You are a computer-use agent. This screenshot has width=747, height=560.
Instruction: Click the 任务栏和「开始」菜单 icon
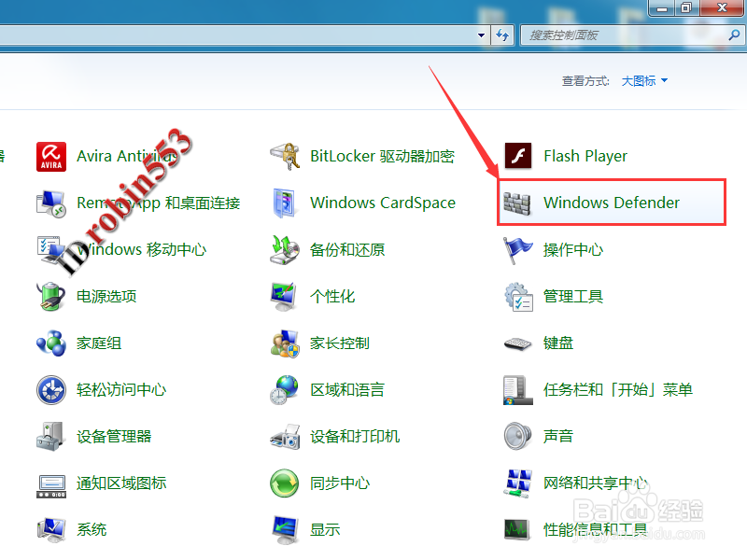click(x=518, y=389)
